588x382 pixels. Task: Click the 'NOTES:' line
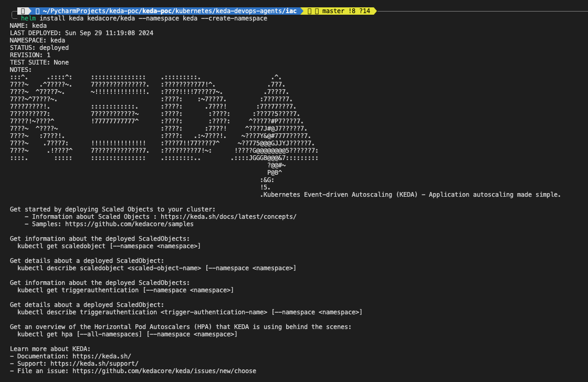point(20,70)
